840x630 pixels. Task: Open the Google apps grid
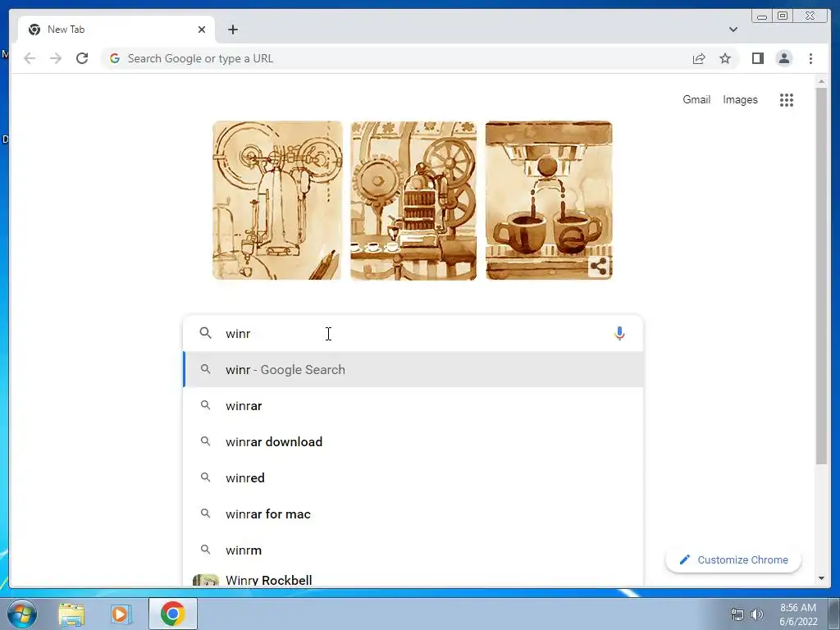(787, 99)
